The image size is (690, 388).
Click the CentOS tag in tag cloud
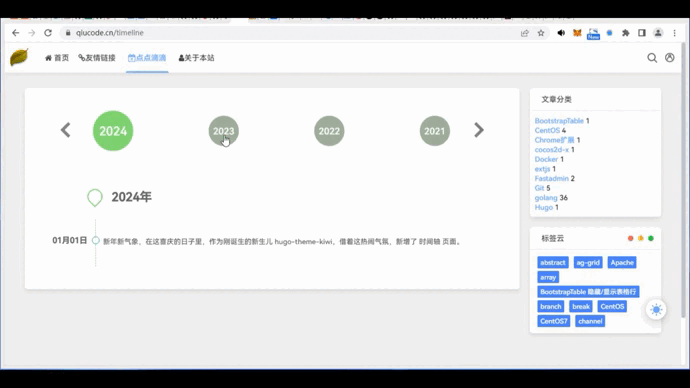tap(612, 307)
